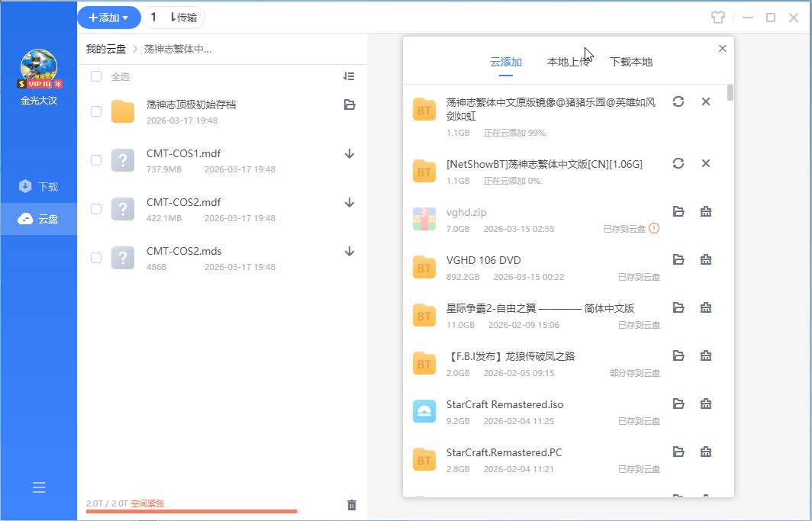This screenshot has height=521, width=812.
Task: Click the 传输 transfer button
Action: [x=174, y=18]
